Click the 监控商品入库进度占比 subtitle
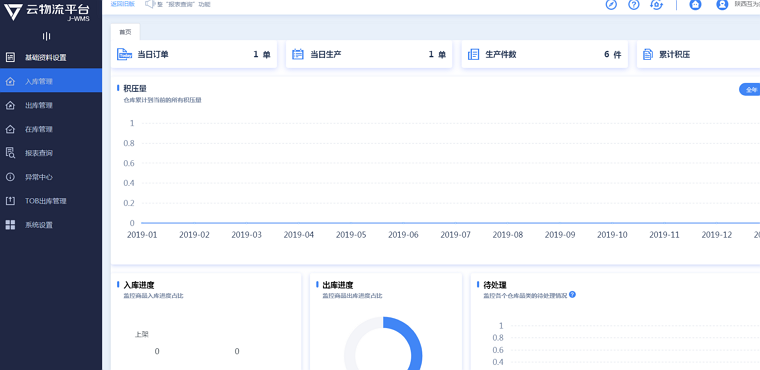Screen dimensions: 760x370 (154, 296)
